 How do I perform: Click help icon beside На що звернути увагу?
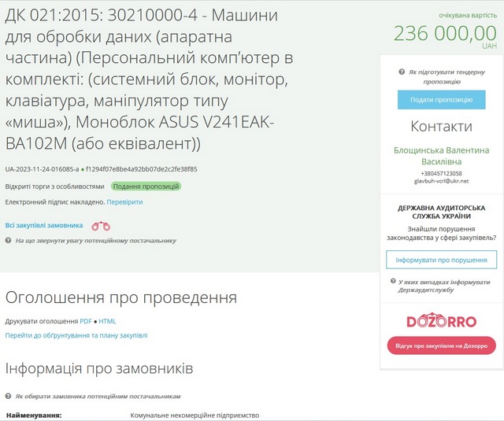click(x=9, y=240)
